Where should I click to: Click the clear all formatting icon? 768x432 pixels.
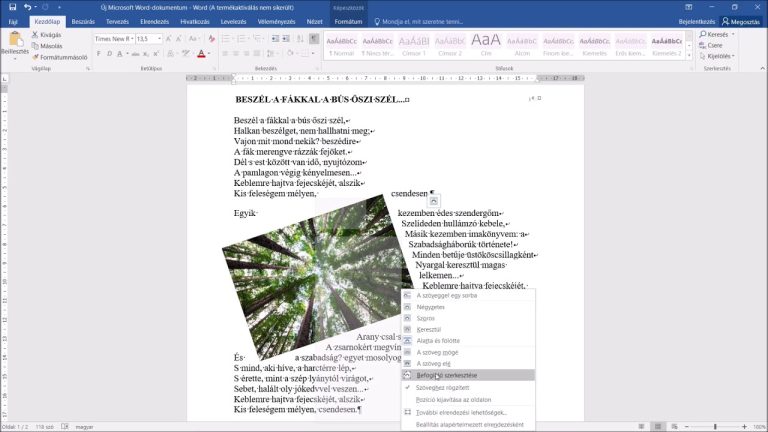212,39
